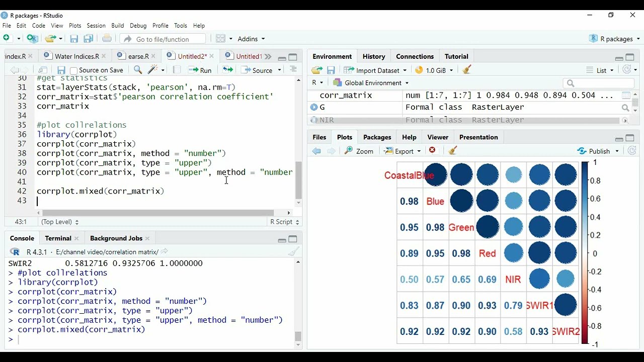644x362 pixels.
Task: Click the code tools magic wand
Action: click(x=153, y=70)
